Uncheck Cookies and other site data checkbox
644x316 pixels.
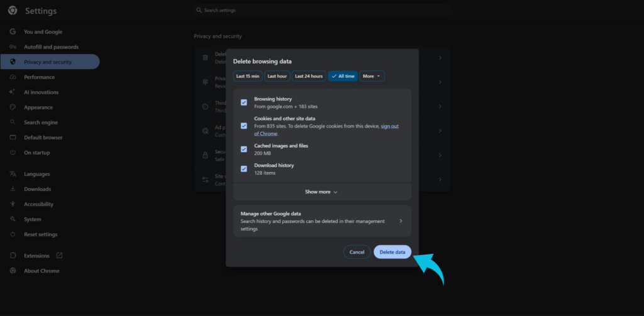244,126
